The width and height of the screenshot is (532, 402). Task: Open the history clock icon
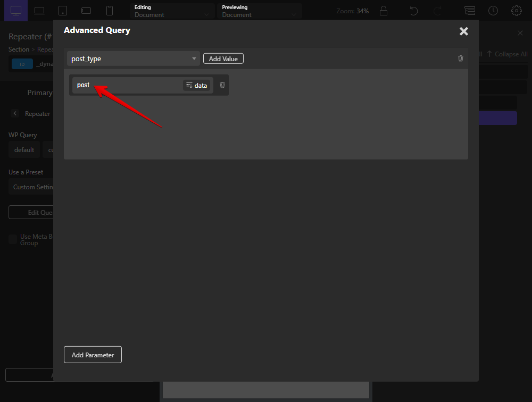pos(493,11)
